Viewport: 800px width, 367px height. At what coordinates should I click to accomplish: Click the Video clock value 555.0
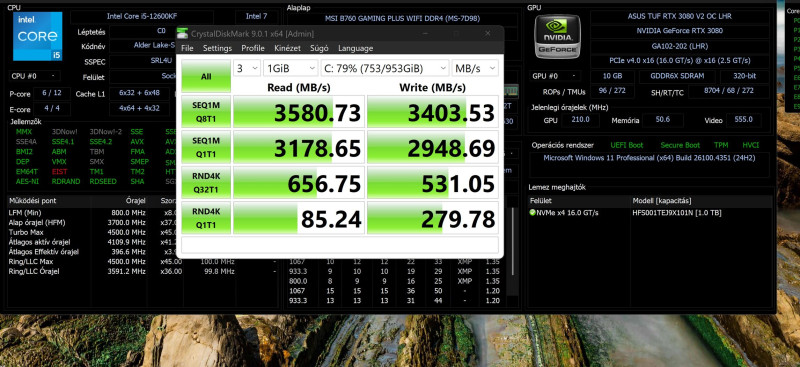tap(743, 119)
